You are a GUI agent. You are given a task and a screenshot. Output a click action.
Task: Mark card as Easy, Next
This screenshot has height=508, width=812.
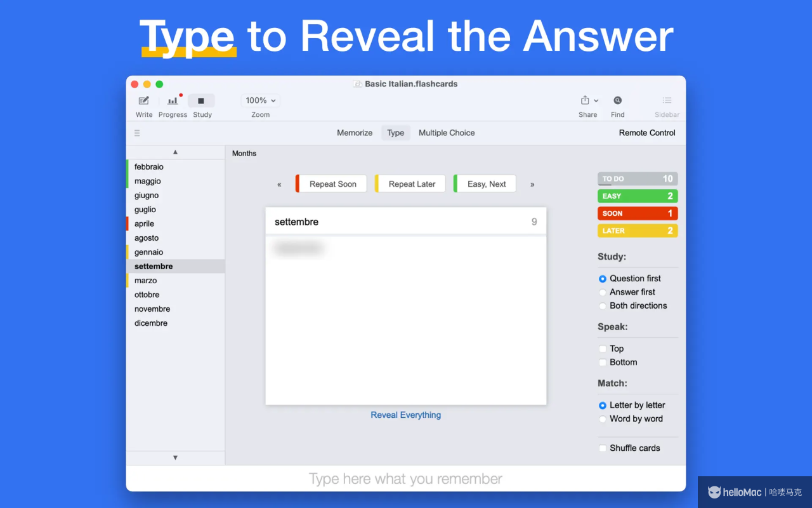point(485,184)
